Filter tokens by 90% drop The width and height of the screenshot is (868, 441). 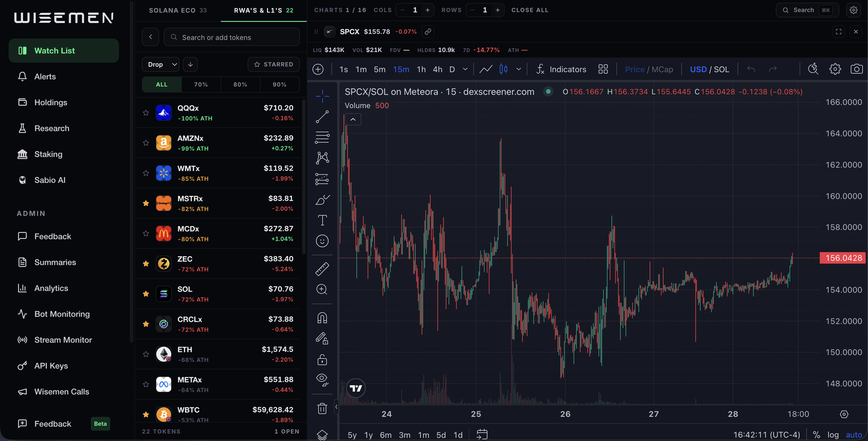point(280,84)
